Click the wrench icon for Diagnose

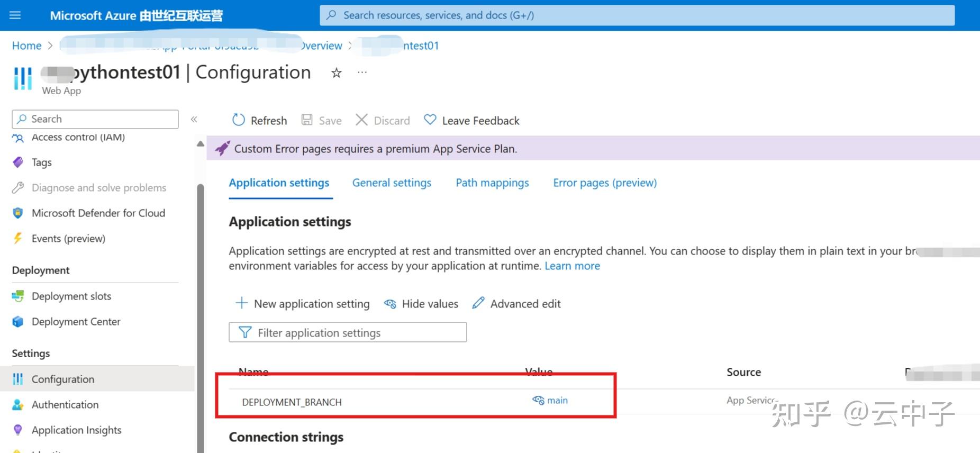[x=18, y=187]
